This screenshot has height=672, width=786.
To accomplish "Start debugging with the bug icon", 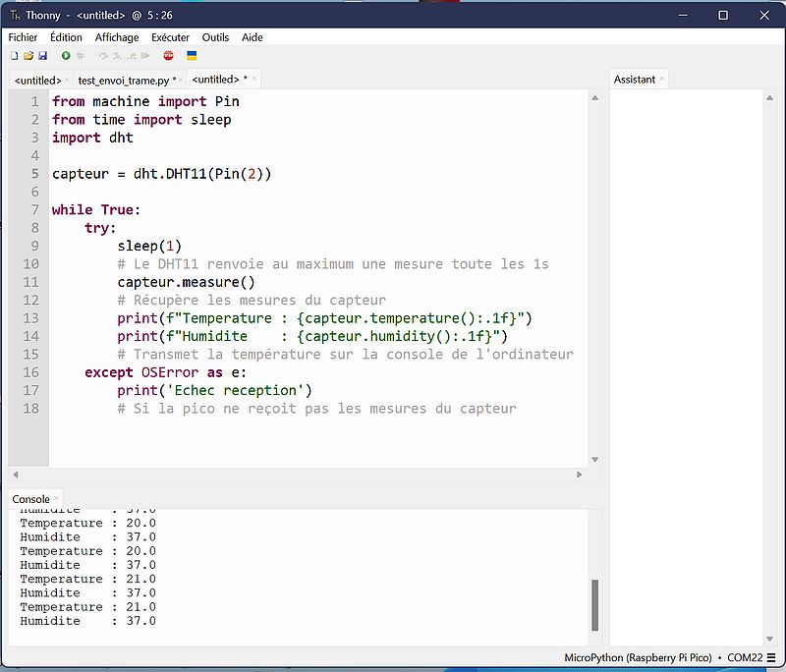I will (x=81, y=56).
